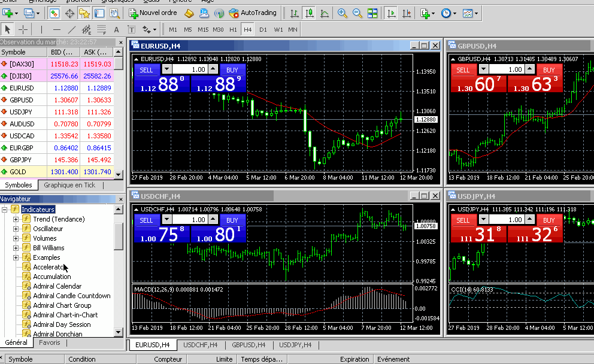Open the templates dropdown arrow
This screenshot has width=594, height=364.
tap(476, 14)
